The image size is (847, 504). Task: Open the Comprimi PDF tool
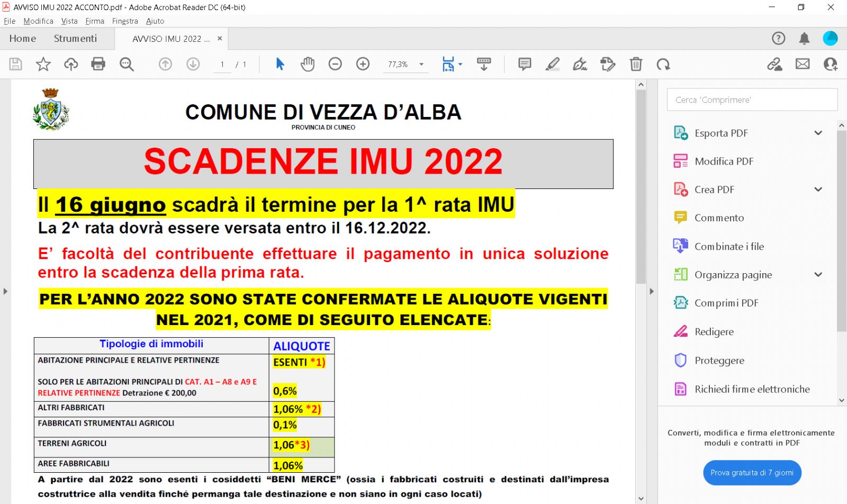coord(726,303)
